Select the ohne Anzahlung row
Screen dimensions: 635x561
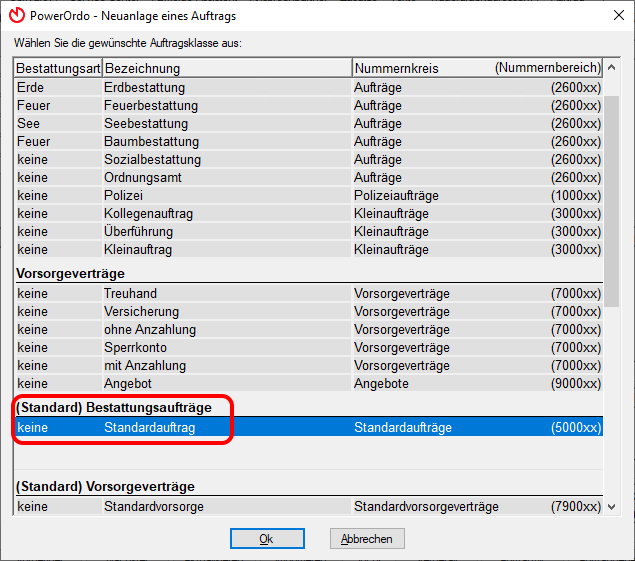pos(309,330)
